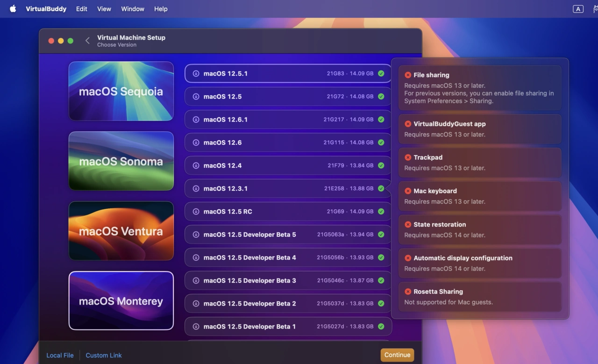Open the Window menu
The image size is (598, 364).
tap(133, 9)
